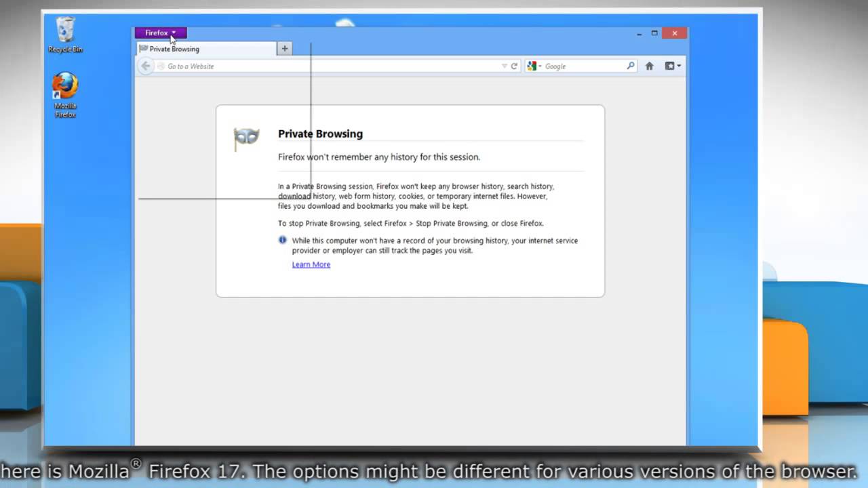Minimize the Firefox window
This screenshot has height=488, width=868.
pyautogui.click(x=639, y=33)
